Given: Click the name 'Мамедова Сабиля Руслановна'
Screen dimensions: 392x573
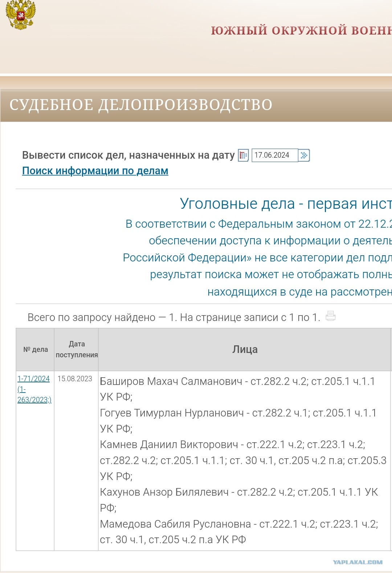Looking at the screenshot, I should click(175, 524).
